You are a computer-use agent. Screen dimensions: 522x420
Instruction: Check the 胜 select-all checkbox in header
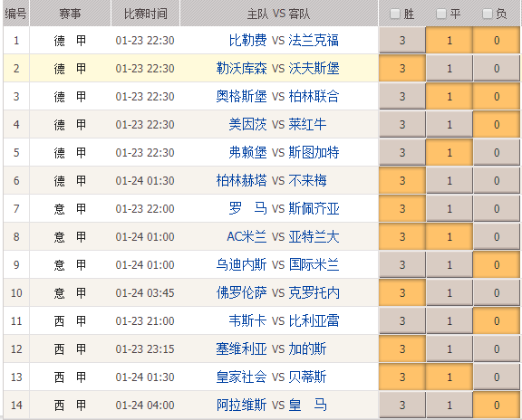tap(394, 14)
